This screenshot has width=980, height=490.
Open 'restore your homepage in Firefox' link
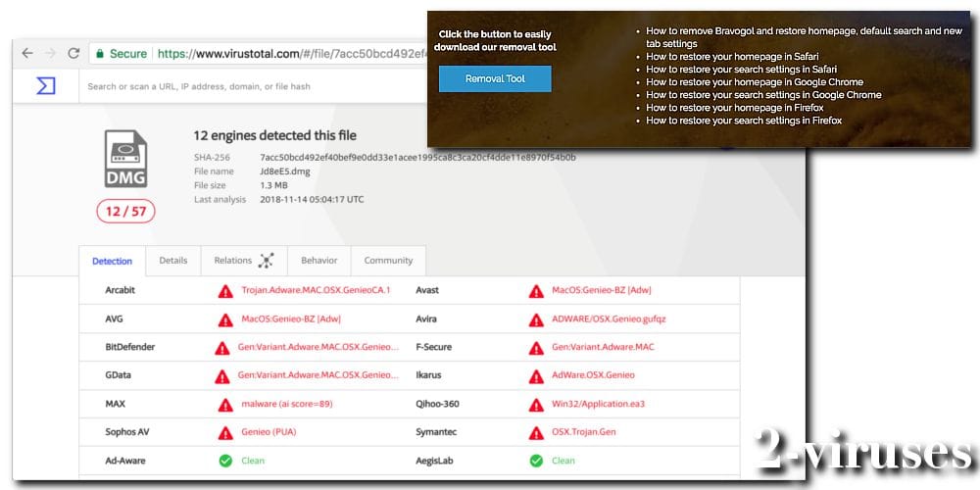[735, 108]
